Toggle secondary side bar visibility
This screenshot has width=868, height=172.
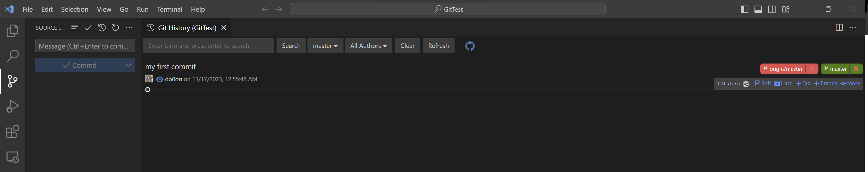[772, 9]
